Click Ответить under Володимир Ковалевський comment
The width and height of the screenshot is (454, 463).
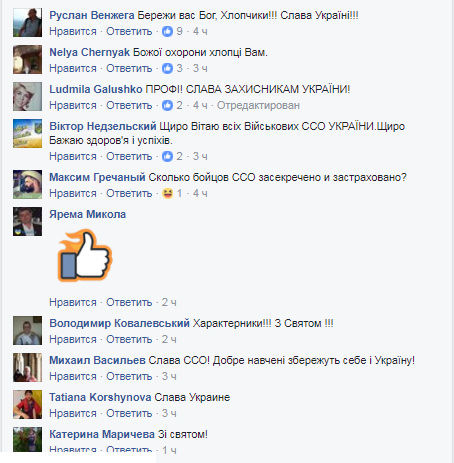click(129, 339)
